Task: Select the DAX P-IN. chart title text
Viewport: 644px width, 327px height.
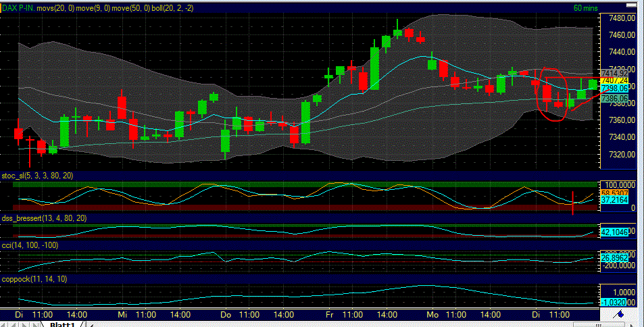Action: [18, 8]
